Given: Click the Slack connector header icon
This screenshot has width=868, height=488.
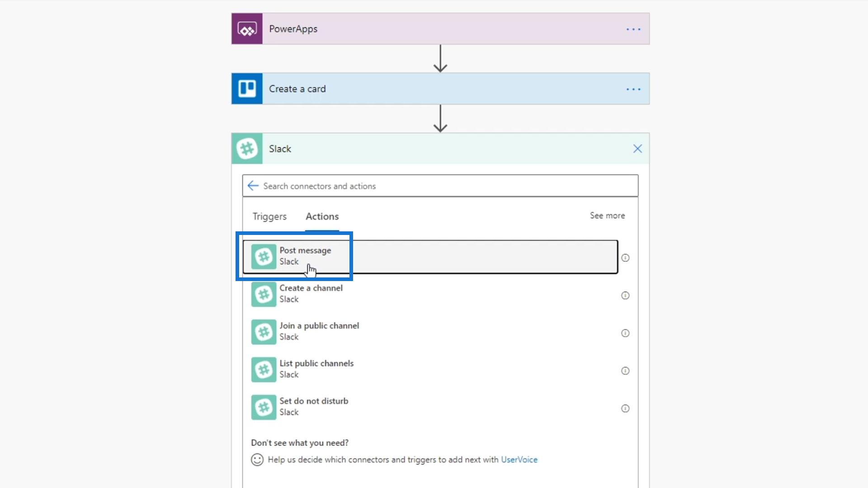Looking at the screenshot, I should click(247, 149).
